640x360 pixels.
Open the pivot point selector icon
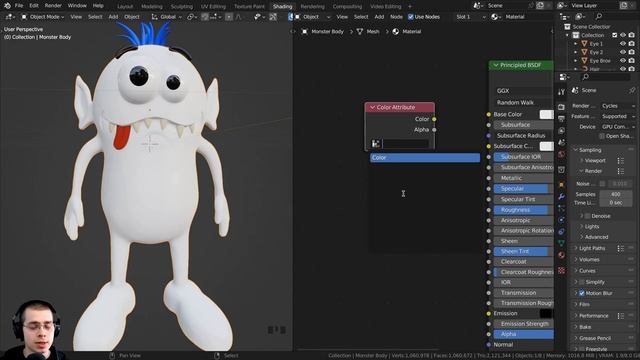192,17
